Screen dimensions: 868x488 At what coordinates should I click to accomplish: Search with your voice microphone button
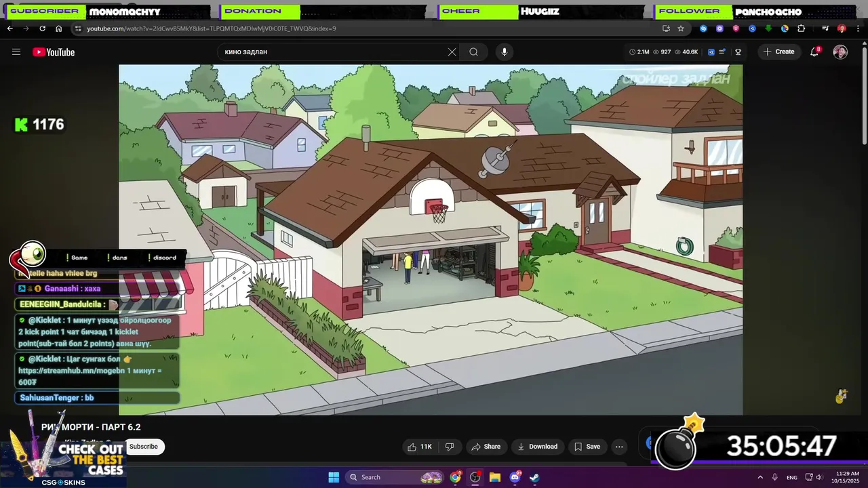pos(504,52)
